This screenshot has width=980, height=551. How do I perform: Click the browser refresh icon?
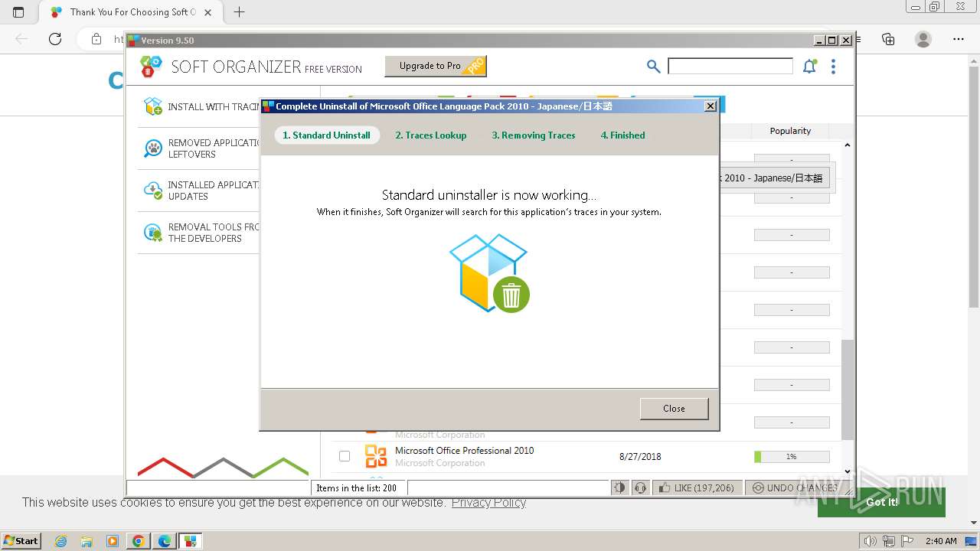tap(55, 39)
